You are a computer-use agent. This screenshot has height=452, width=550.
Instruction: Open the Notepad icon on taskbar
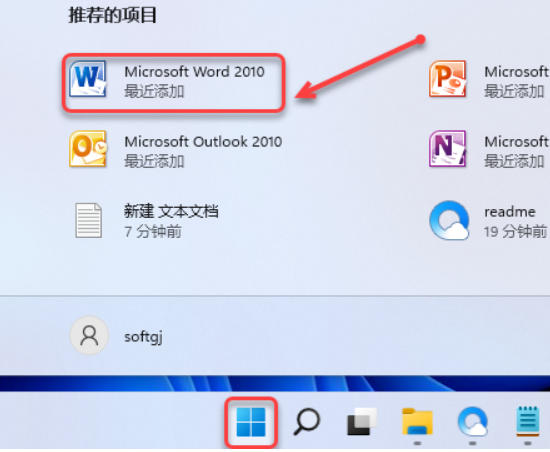(528, 421)
